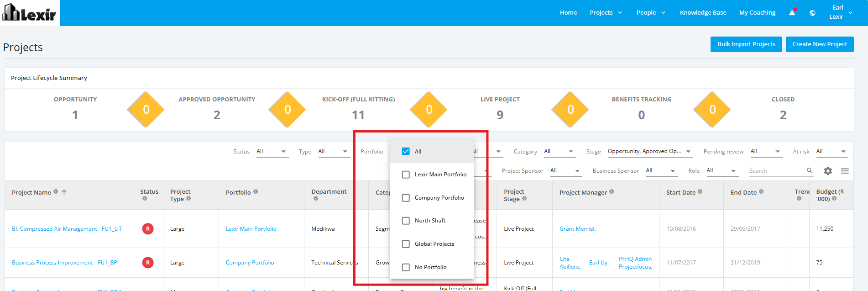The width and height of the screenshot is (868, 291).
Task: Open the People menu
Action: point(651,12)
